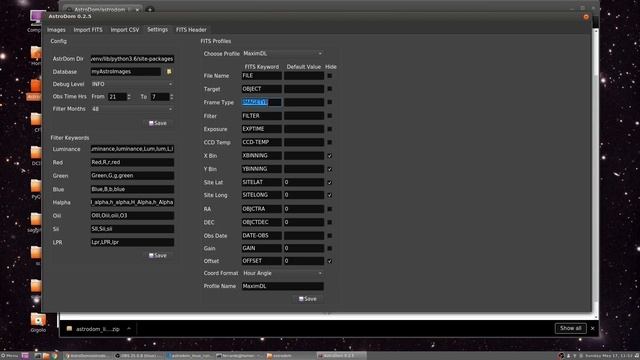Image resolution: width=640 pixels, height=360 pixels.
Task: Add a new tab in the browser window
Action: [x=150, y=9]
